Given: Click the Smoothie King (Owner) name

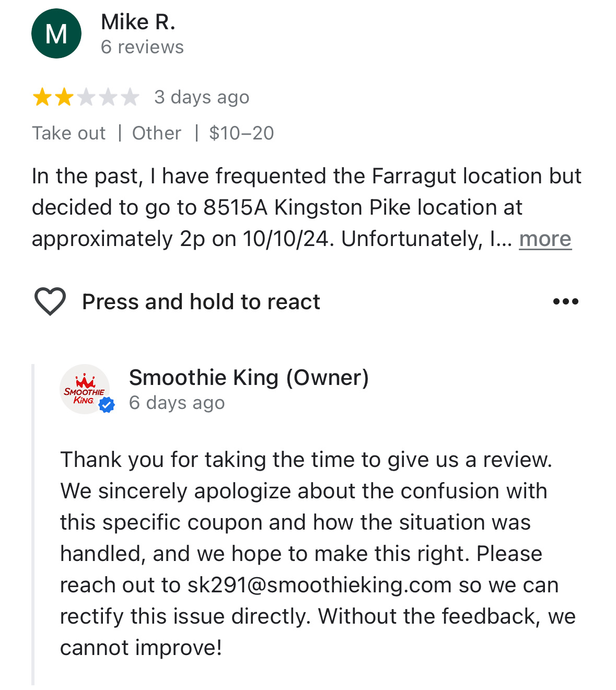Looking at the screenshot, I should pos(249,377).
